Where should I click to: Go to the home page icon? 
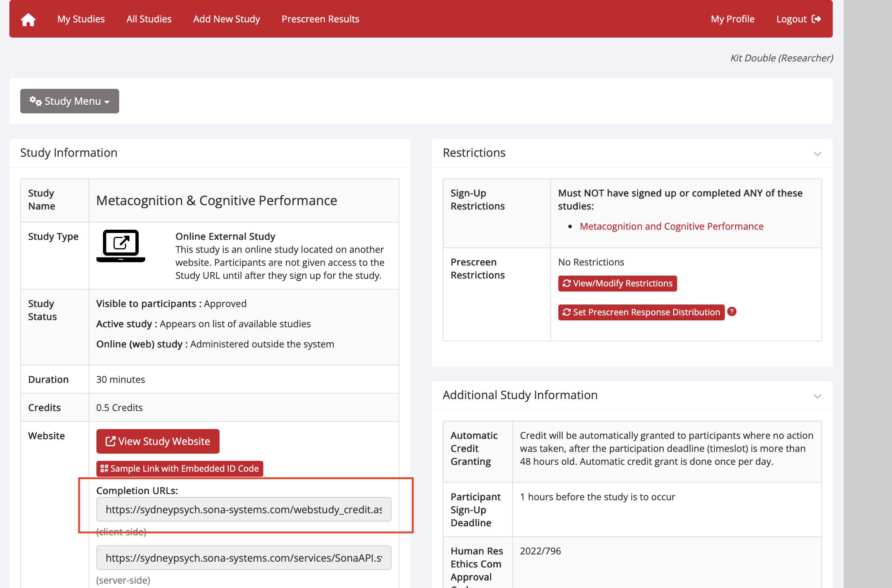point(28,20)
